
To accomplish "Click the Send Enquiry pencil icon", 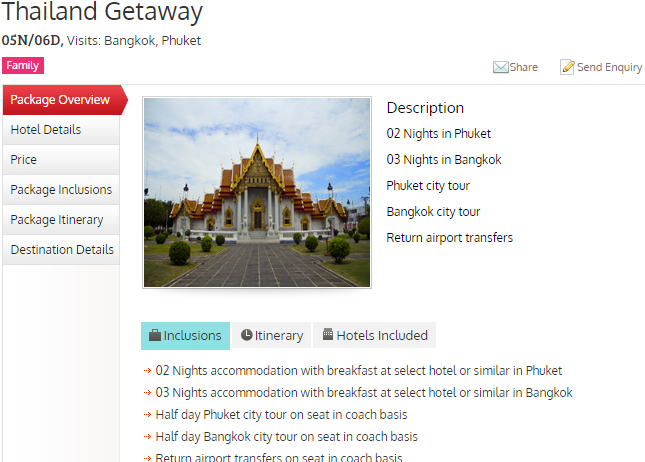I will click(567, 67).
